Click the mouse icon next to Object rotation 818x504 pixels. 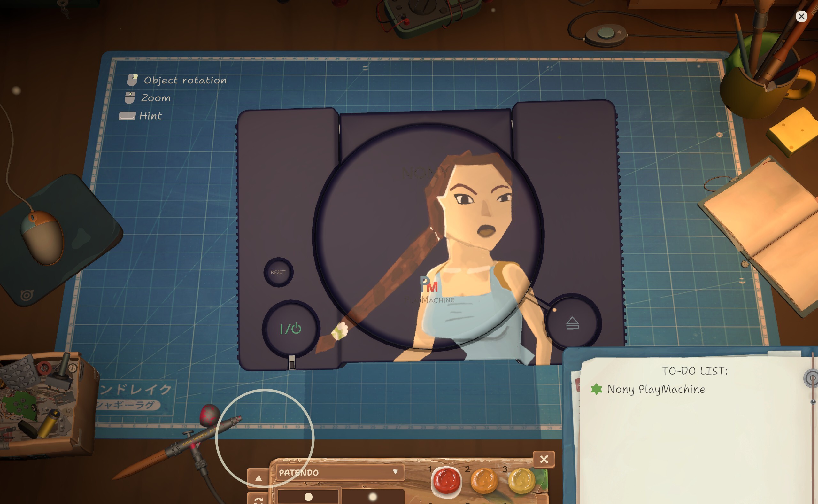(x=132, y=80)
